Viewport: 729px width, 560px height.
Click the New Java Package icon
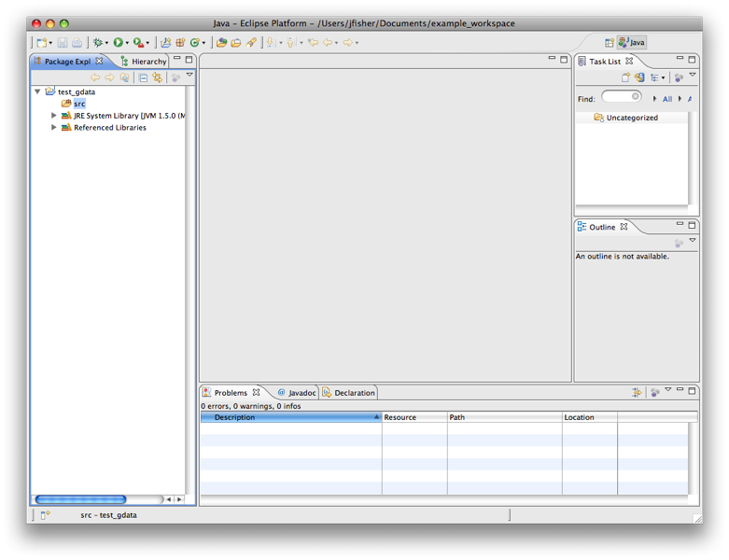[x=180, y=42]
